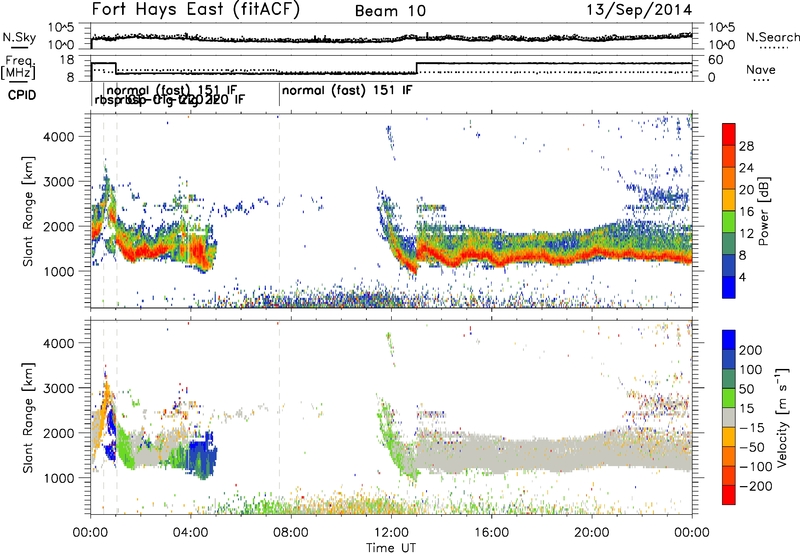
Task: Click the power colorbar value '4'
Action: click(x=743, y=277)
